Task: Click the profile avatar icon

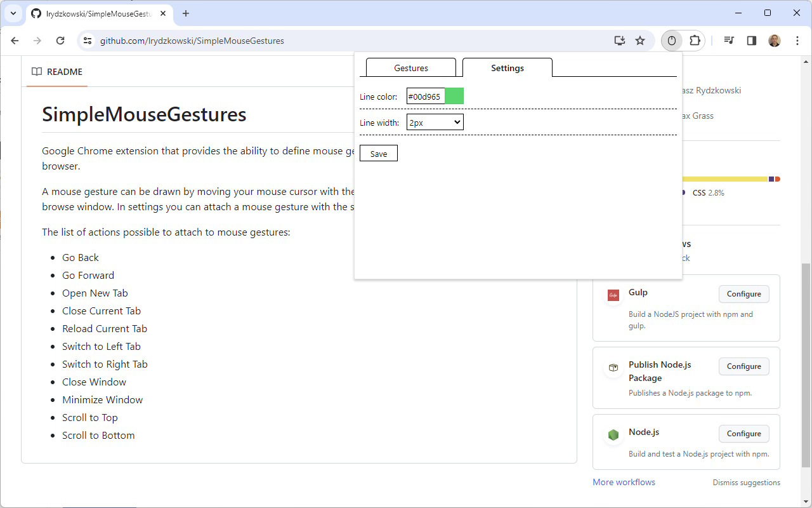Action: click(x=775, y=41)
